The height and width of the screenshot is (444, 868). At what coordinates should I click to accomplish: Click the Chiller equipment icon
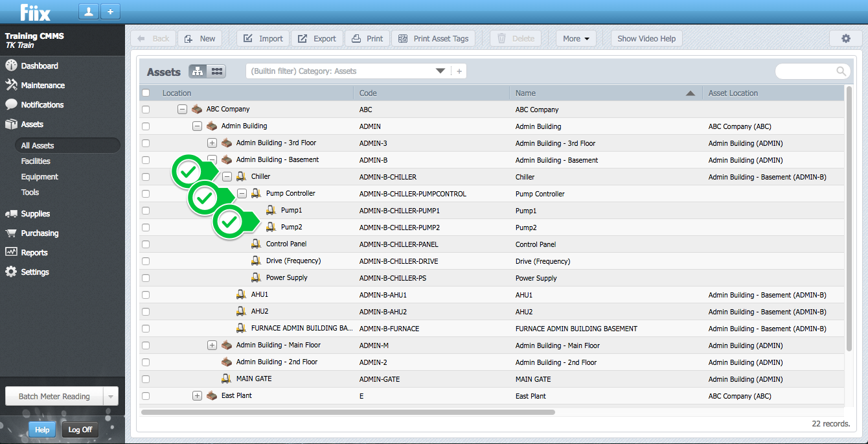point(242,176)
